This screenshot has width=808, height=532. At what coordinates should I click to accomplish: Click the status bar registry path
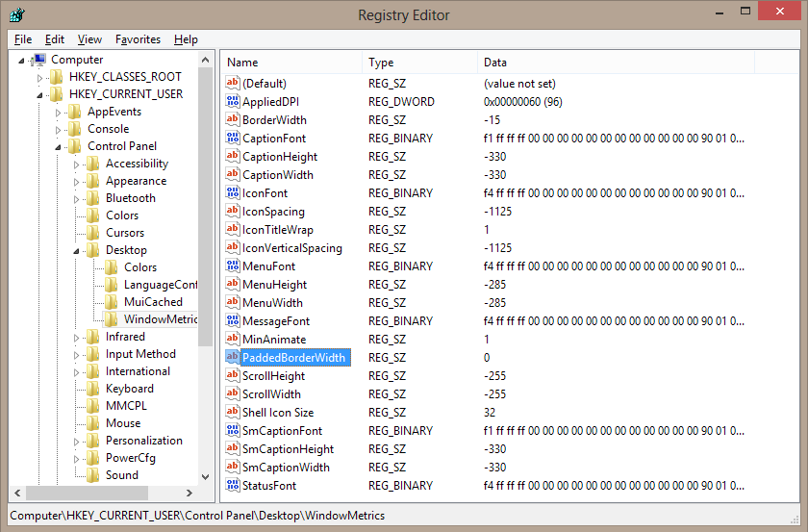pos(197,516)
